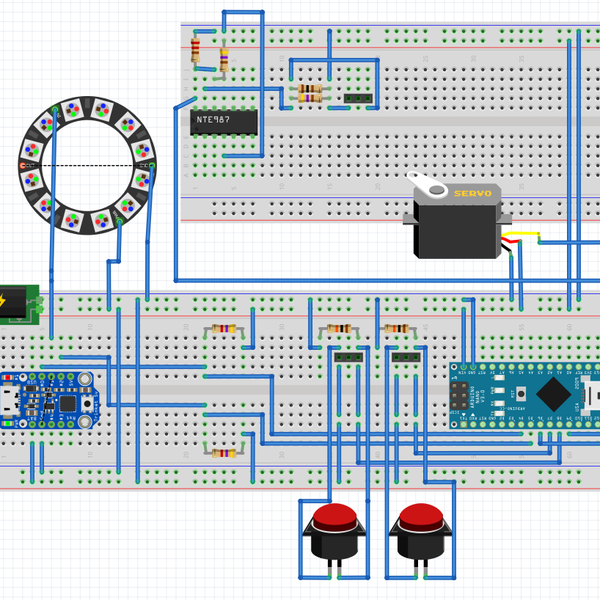Select the Arduino Nano board
Viewport: 600px width, 600px height.
(525, 395)
